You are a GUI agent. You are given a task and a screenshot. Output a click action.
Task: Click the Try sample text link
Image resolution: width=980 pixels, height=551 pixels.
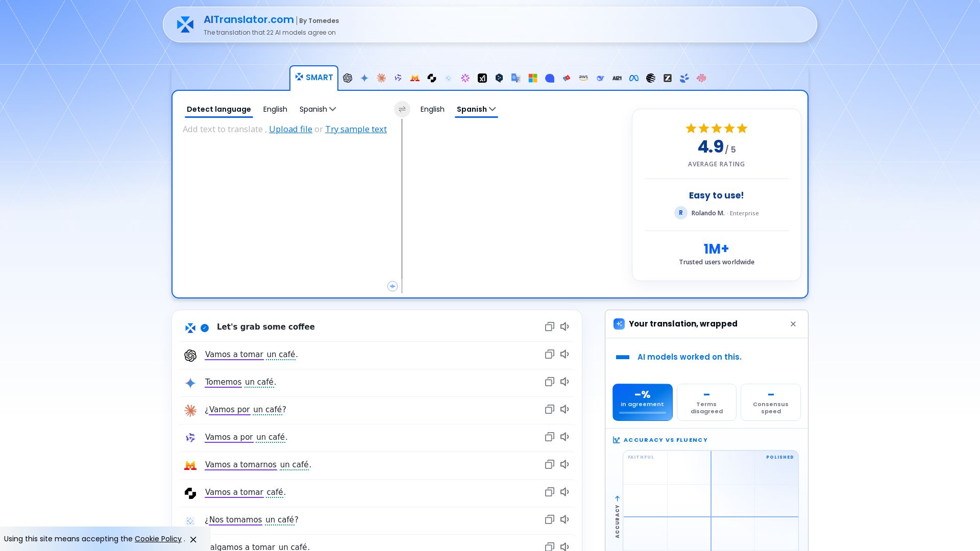click(x=356, y=130)
